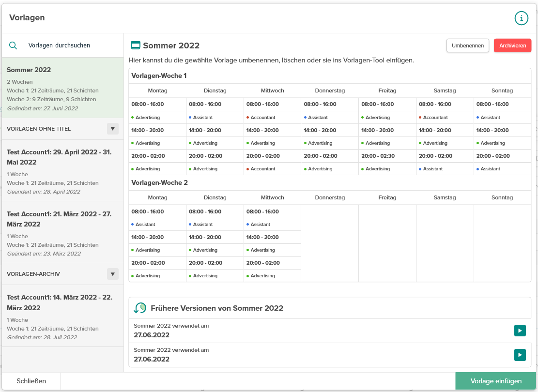The image size is (538, 392).
Task: Click Week 1 Donnerstag 08:00 Assistant entry
Action: pyautogui.click(x=316, y=117)
